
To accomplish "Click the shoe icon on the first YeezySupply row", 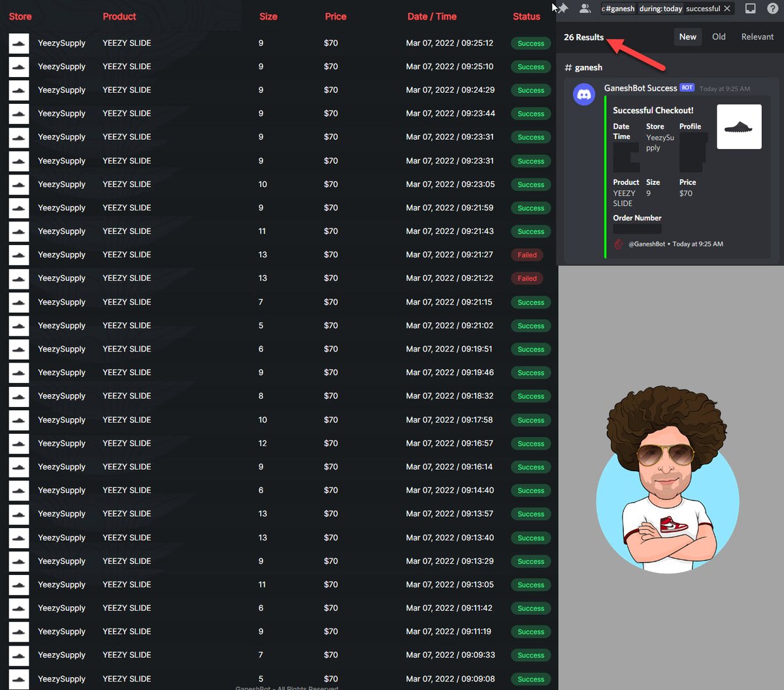I will pos(18,43).
